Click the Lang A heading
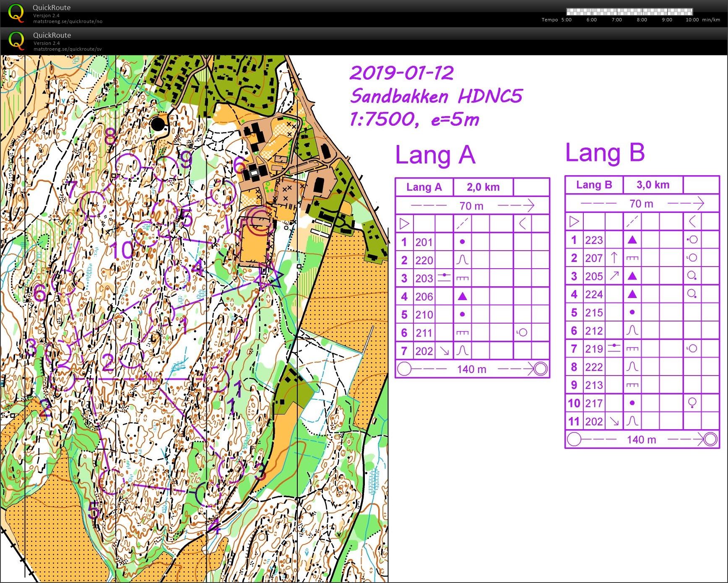 pos(435,155)
